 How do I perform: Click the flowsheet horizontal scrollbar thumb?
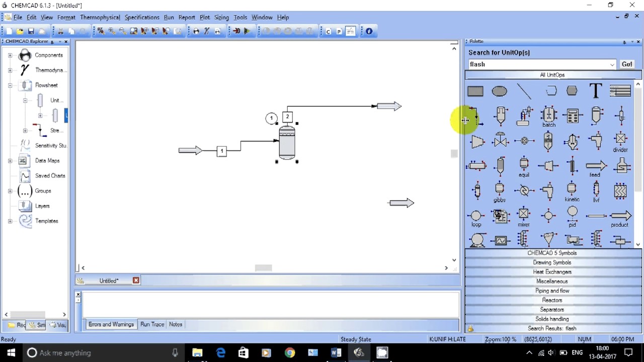point(263,268)
